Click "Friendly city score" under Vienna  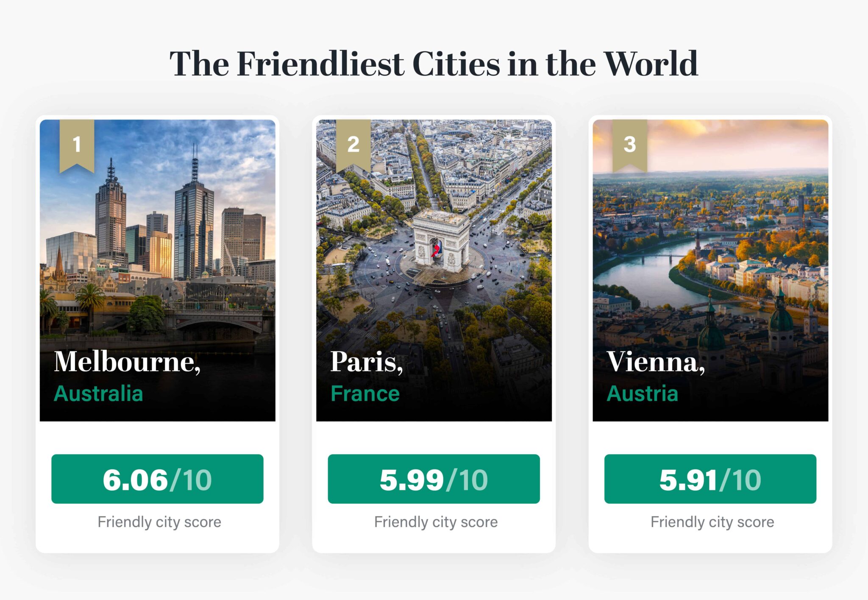pyautogui.click(x=712, y=522)
